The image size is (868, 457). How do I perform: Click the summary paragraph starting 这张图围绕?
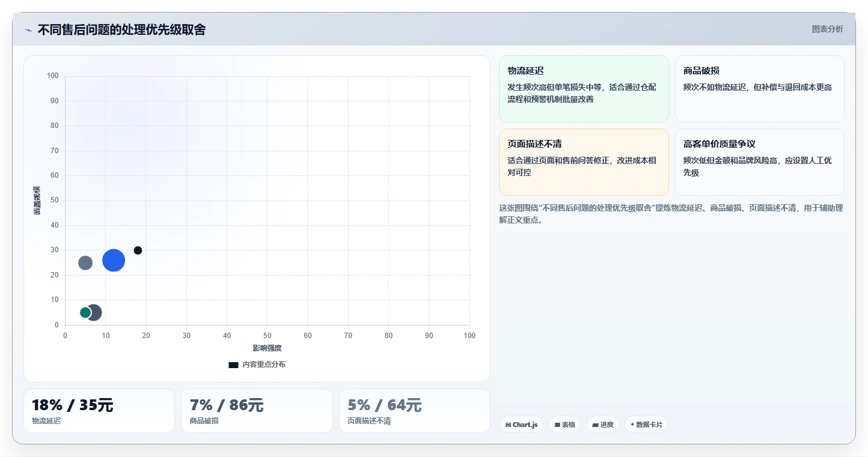tap(671, 214)
